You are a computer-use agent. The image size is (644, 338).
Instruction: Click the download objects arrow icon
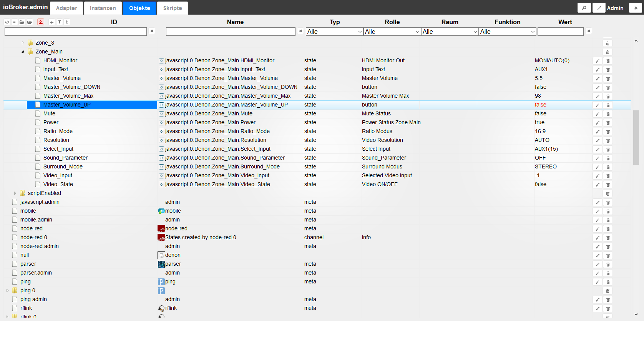click(x=67, y=22)
